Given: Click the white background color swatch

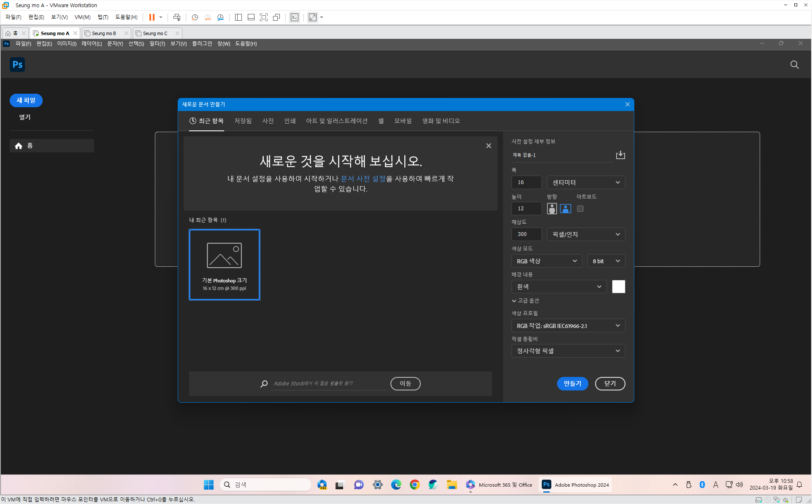Looking at the screenshot, I should (618, 287).
